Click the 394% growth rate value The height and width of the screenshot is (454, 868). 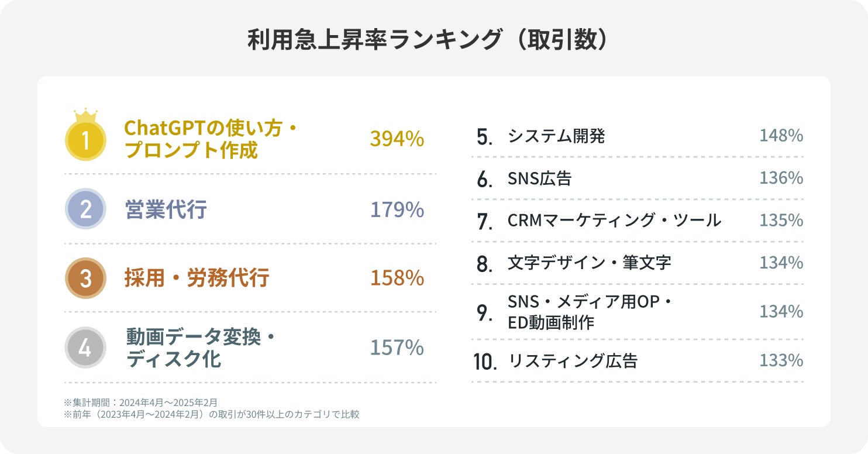click(397, 139)
